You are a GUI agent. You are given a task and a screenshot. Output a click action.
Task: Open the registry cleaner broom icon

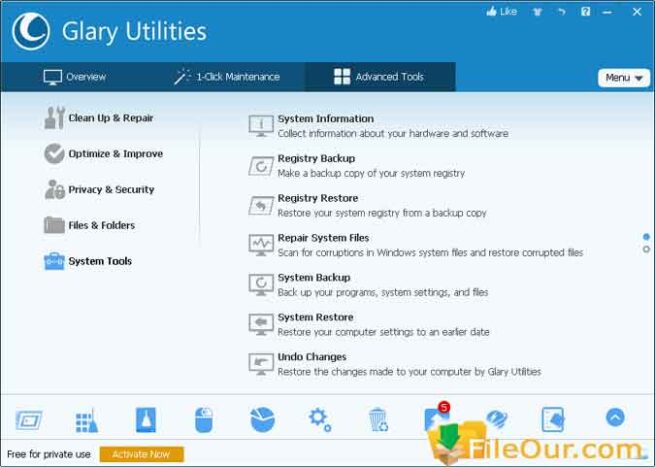point(87,420)
